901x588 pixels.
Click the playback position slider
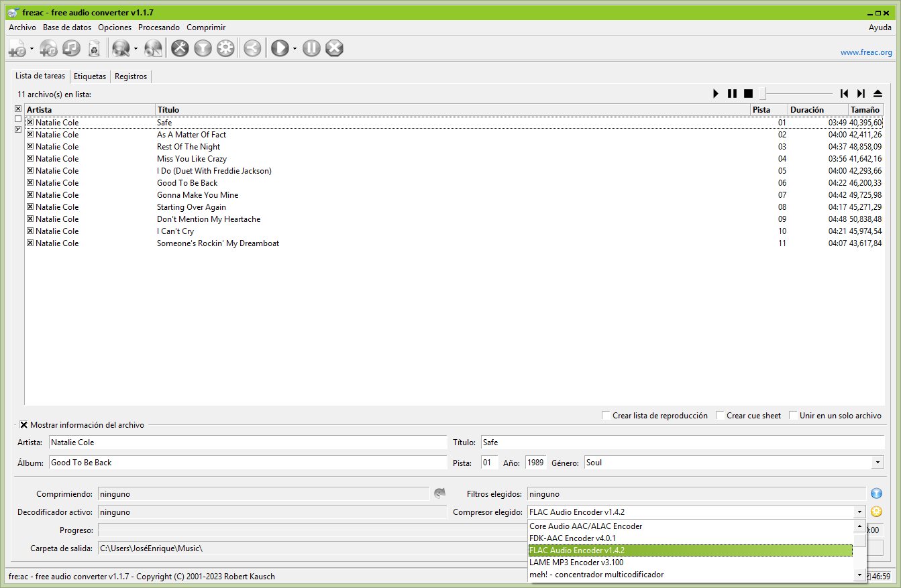[798, 94]
